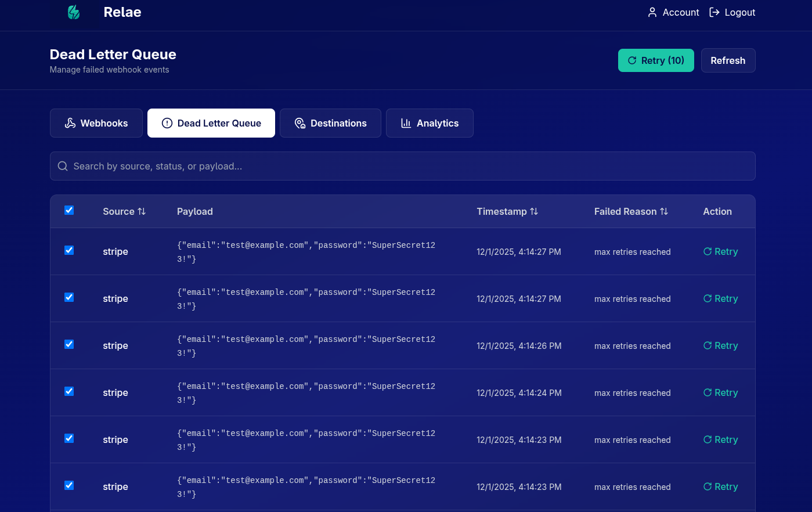Click retry icon in first stripe row
This screenshot has height=512, width=812.
[x=707, y=251]
